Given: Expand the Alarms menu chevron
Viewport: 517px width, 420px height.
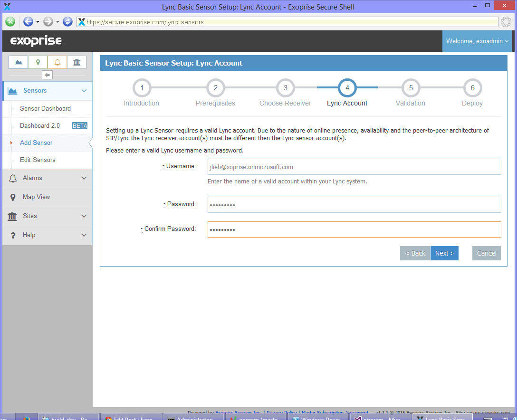Looking at the screenshot, I should click(84, 178).
